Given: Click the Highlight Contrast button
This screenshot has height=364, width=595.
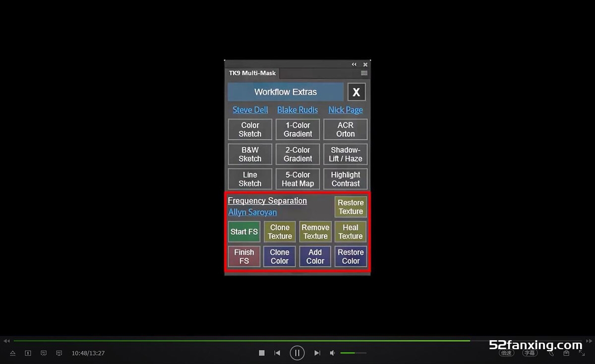Looking at the screenshot, I should 346,179.
